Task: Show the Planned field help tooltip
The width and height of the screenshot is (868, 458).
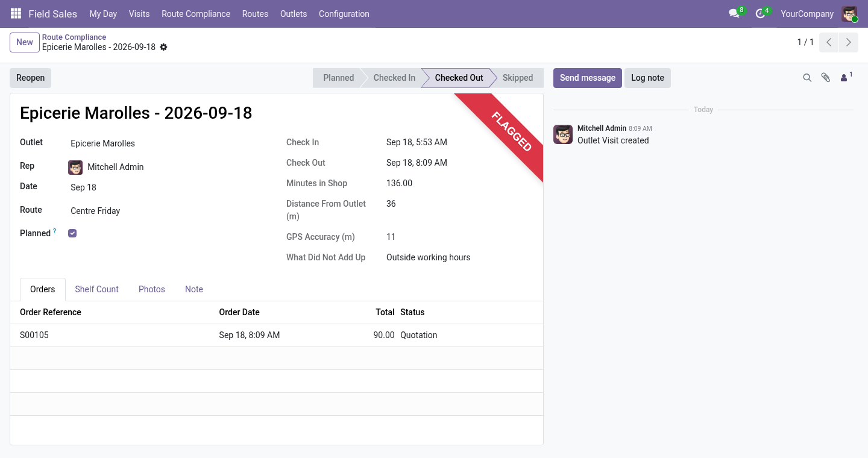Action: [x=55, y=231]
